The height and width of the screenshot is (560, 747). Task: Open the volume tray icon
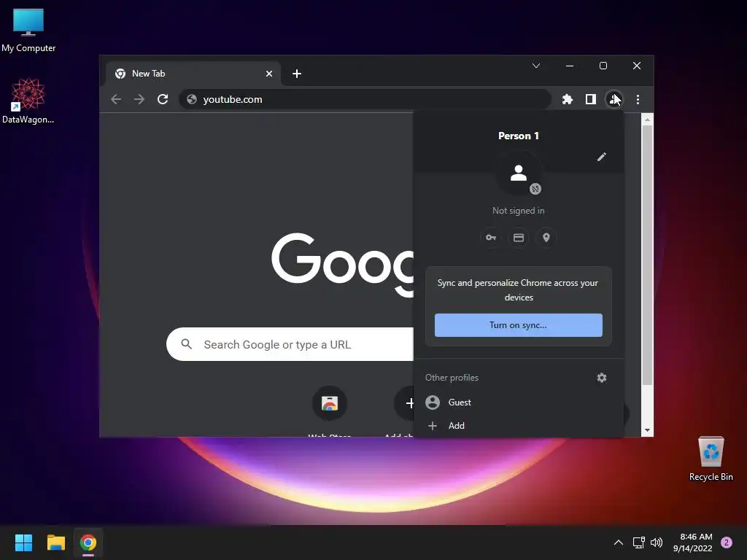(x=656, y=542)
